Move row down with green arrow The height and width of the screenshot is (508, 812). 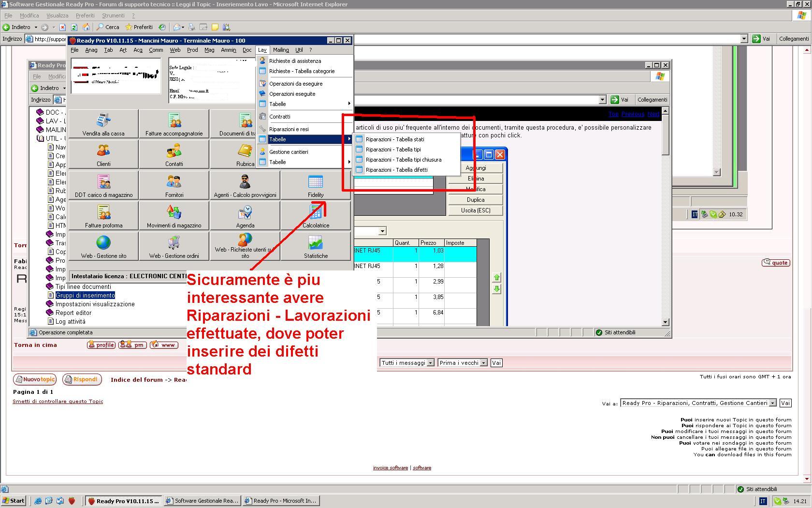tap(496, 289)
